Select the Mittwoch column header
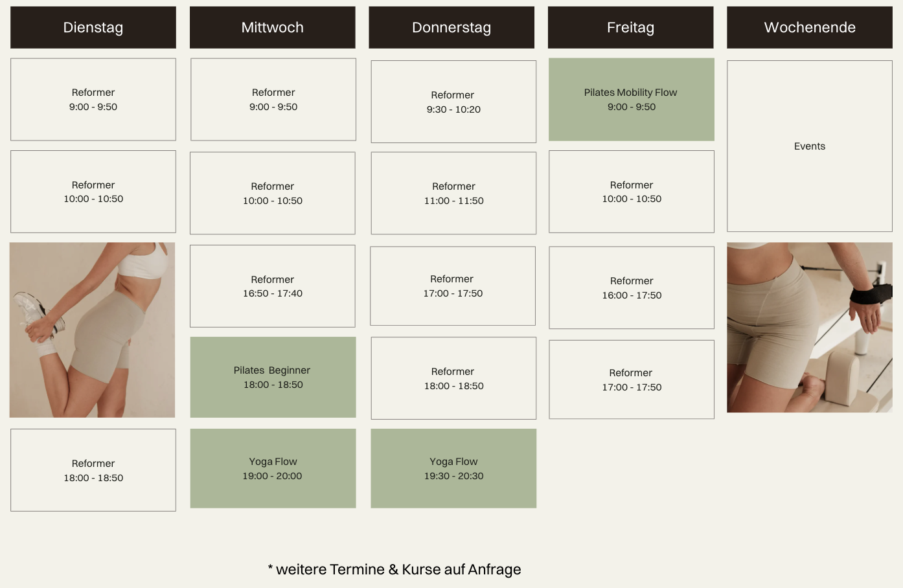Screen dimensions: 903x588 [x=273, y=27]
